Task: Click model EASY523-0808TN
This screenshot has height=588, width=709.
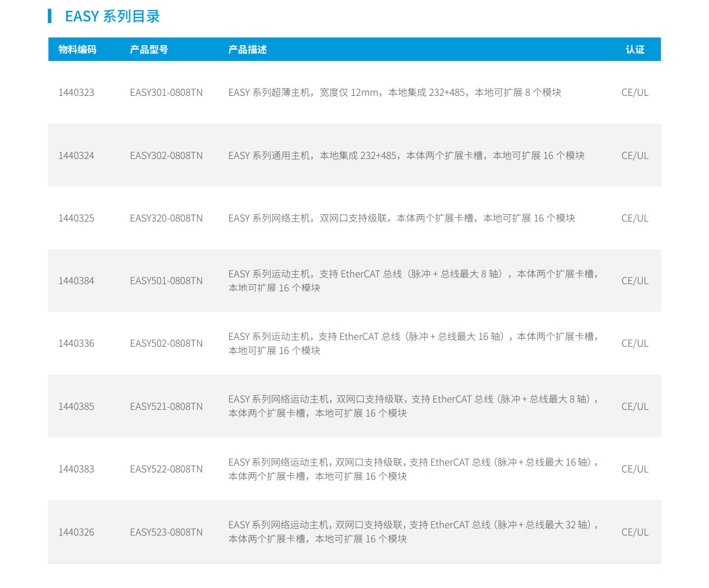Action: click(x=166, y=532)
